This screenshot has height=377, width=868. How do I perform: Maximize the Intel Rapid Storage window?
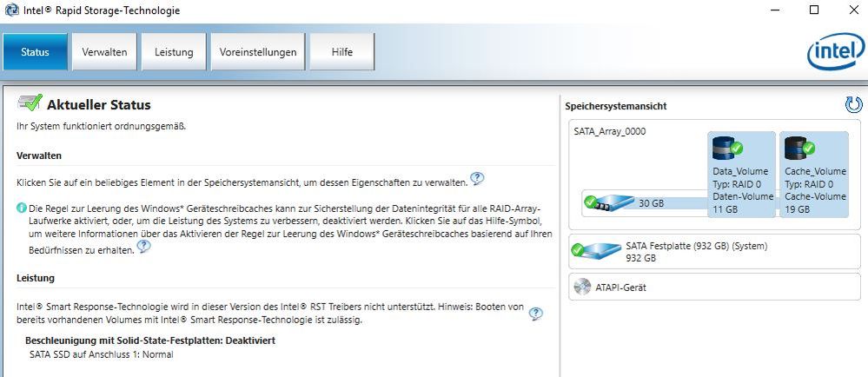pos(814,10)
